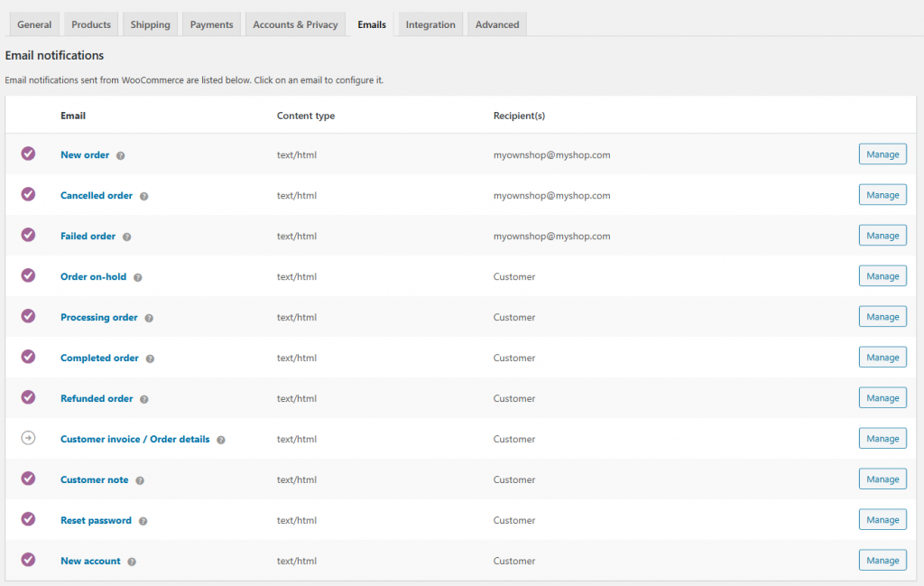Screen dimensions: 924x586
Task: Click Manage button for New account
Action: (x=882, y=562)
